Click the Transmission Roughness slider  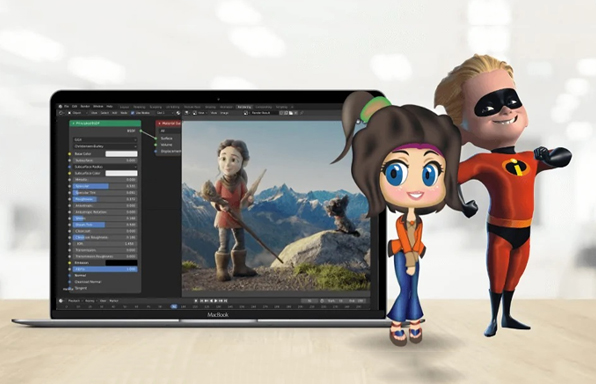pyautogui.click(x=105, y=257)
